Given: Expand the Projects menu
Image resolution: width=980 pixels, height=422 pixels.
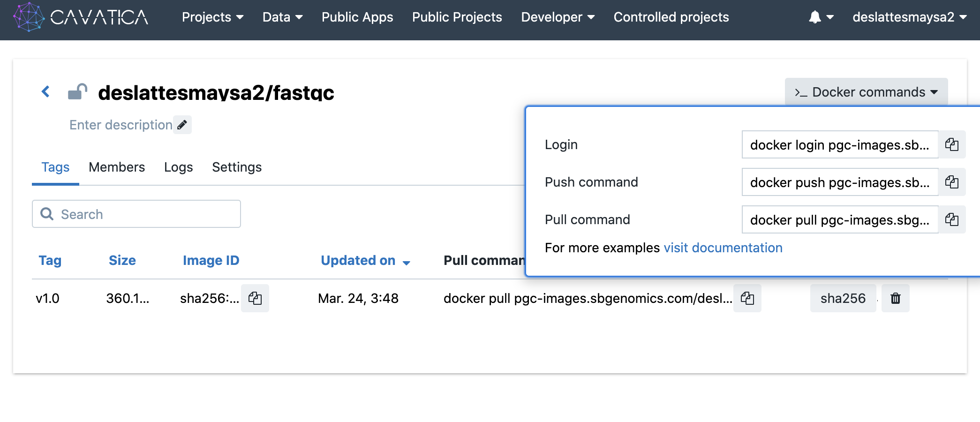Looking at the screenshot, I should coord(212,17).
